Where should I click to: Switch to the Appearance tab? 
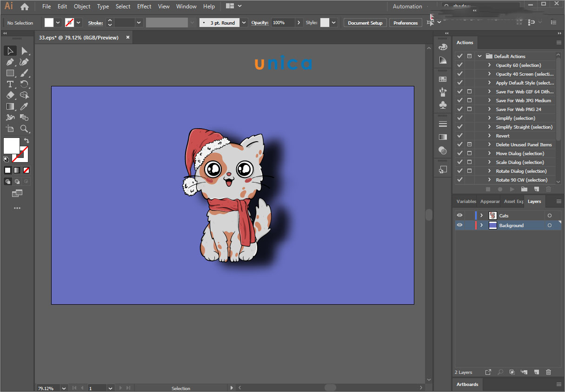[x=490, y=201]
